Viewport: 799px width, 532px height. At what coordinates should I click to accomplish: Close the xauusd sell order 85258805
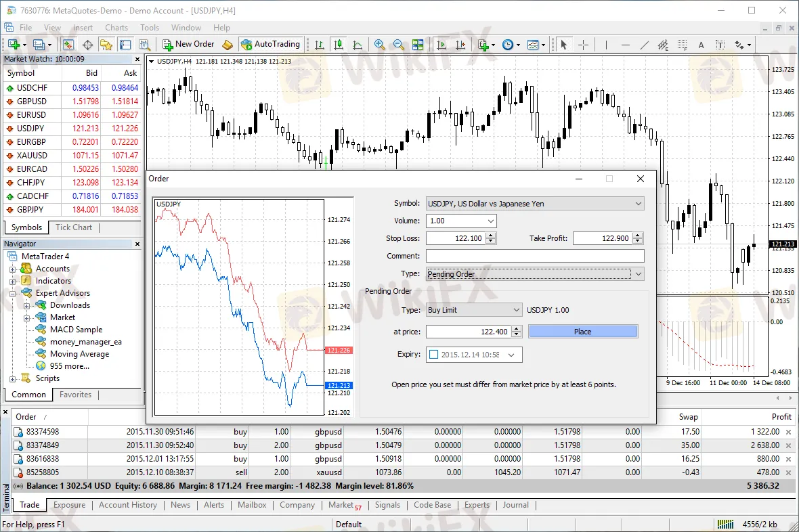tap(788, 473)
